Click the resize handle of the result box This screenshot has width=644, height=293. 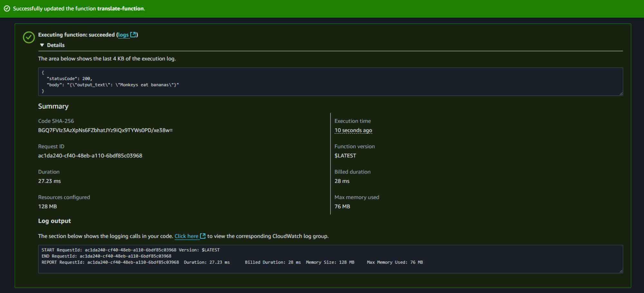pos(621,94)
